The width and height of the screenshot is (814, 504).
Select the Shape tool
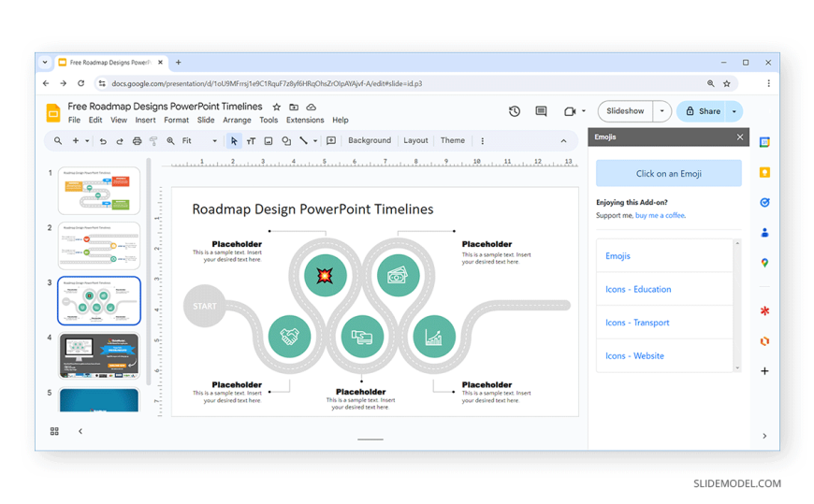pos(286,141)
